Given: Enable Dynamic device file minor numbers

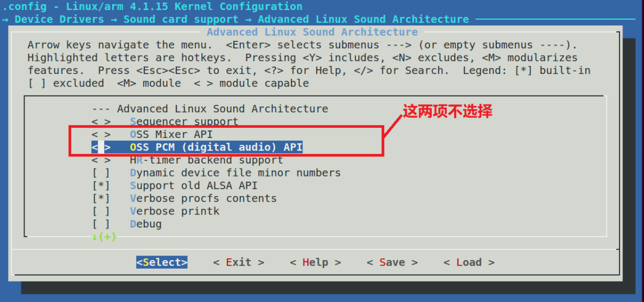Looking at the screenshot, I should point(101,173).
